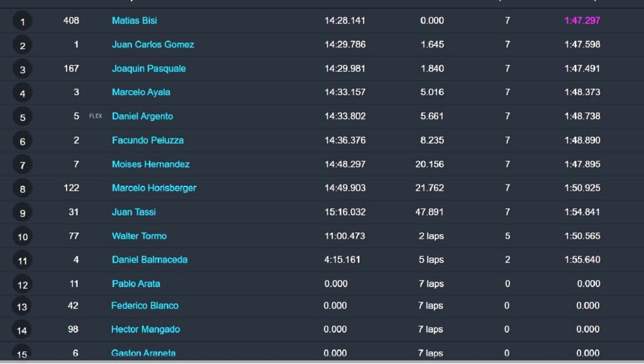Image resolution: width=644 pixels, height=364 pixels.
Task: Click the position 1 circle badge
Action: 23,21
